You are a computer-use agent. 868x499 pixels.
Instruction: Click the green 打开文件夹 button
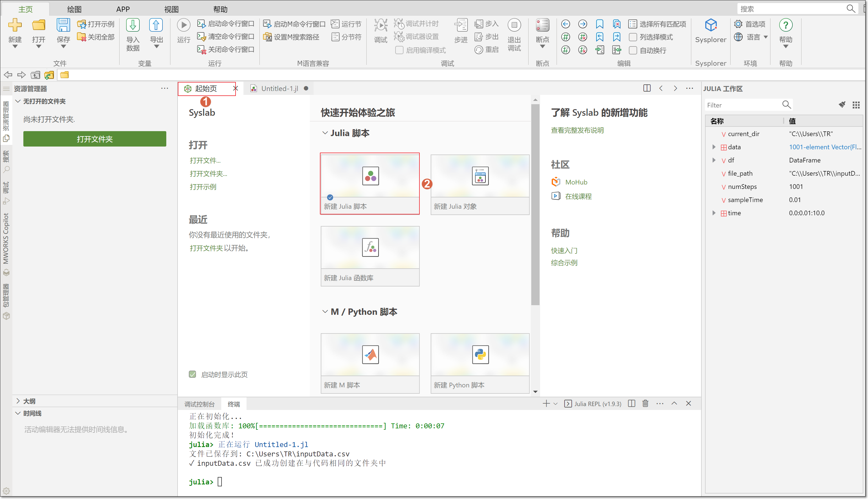pyautogui.click(x=95, y=139)
